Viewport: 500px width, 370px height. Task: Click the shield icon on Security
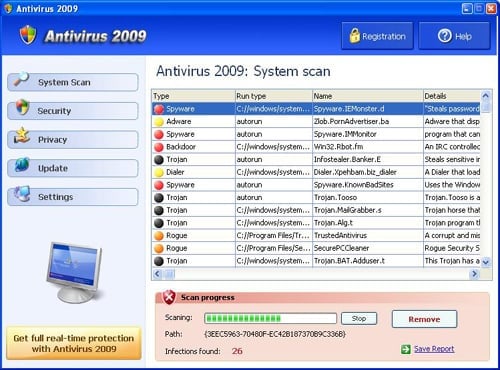(22, 107)
